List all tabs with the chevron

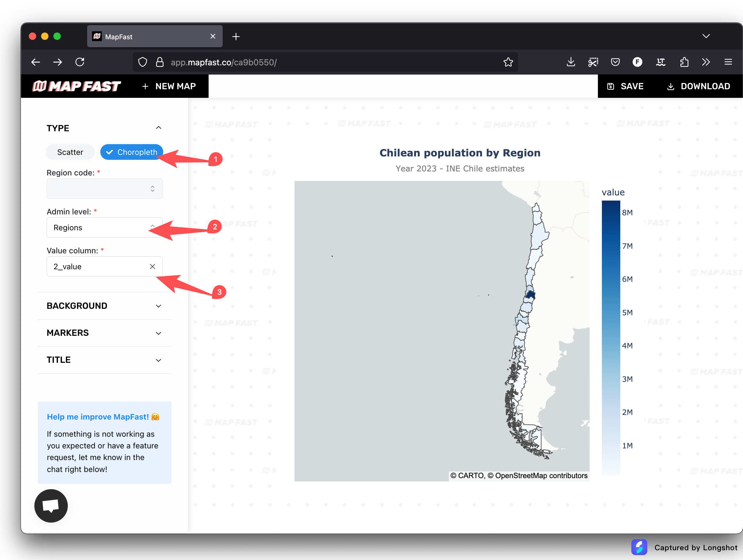click(706, 36)
